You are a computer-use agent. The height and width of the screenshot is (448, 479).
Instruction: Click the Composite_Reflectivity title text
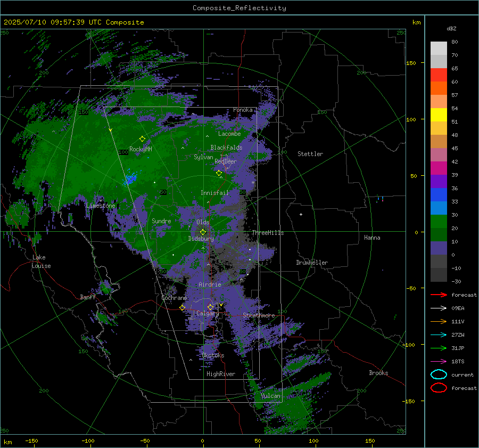240,8
